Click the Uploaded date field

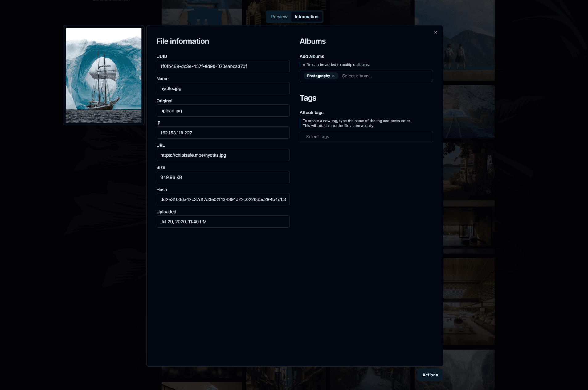223,222
